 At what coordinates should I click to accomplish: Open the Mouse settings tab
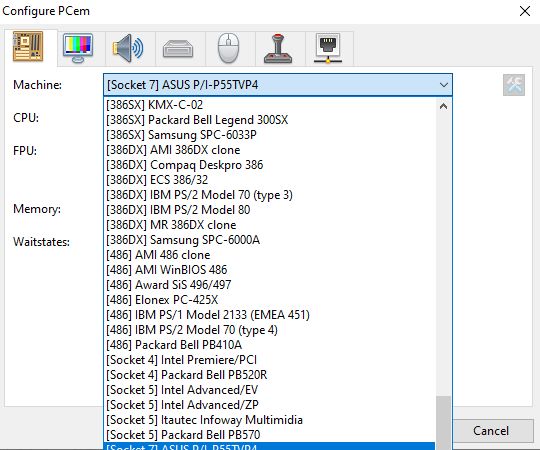[228, 48]
